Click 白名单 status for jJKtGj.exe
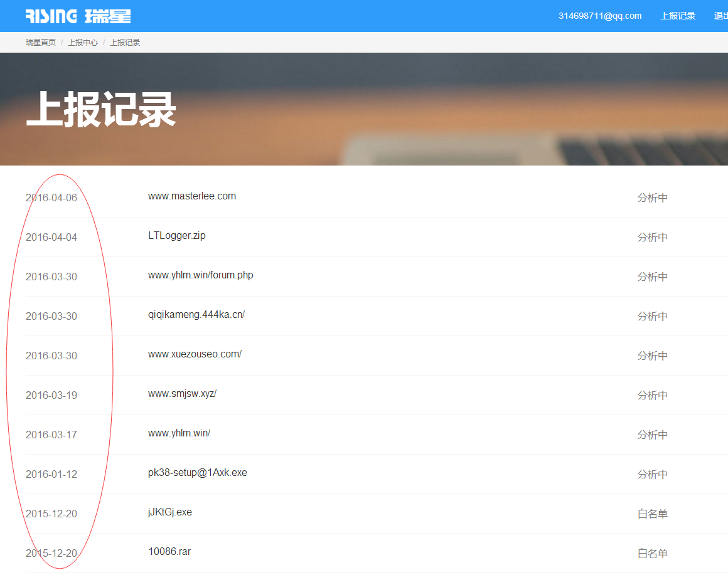 click(x=652, y=514)
